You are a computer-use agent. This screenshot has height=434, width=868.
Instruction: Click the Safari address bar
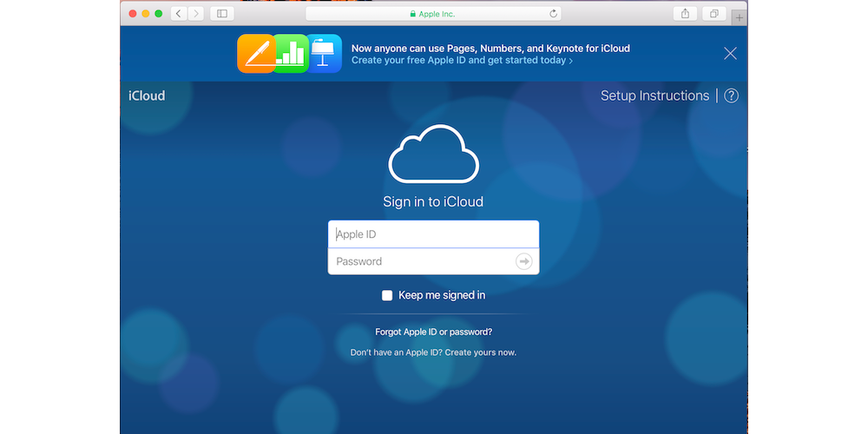[433, 14]
